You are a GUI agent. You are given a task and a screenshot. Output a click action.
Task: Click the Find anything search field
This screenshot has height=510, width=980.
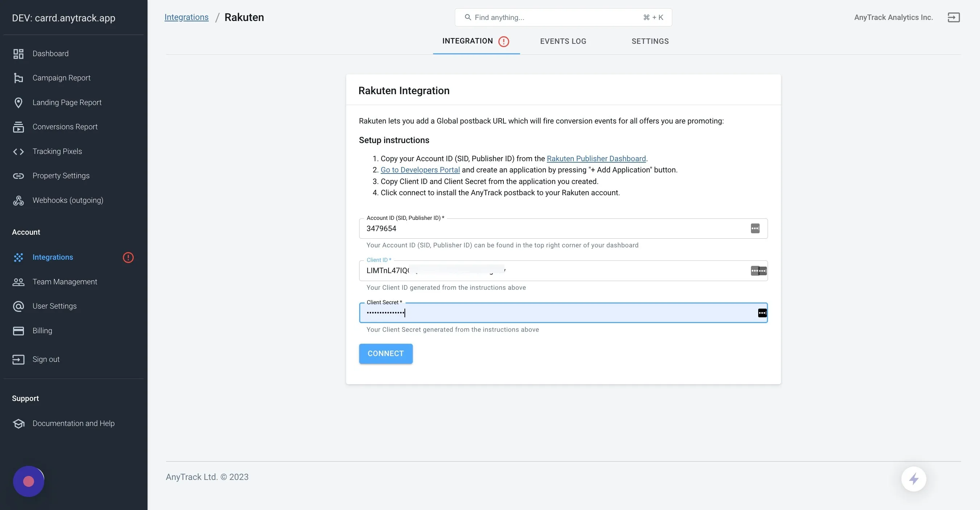point(564,17)
